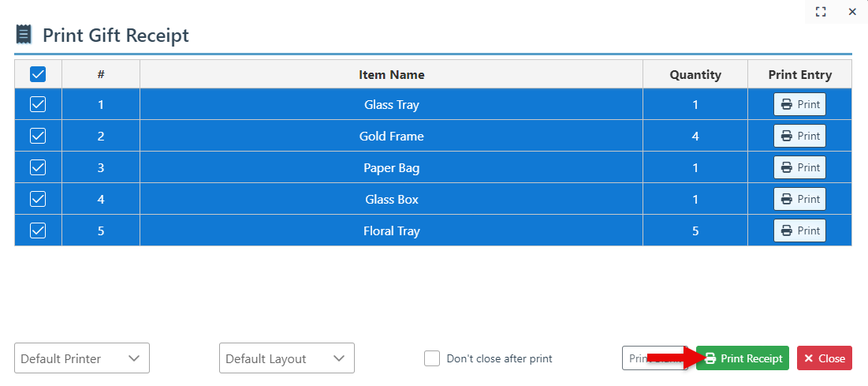Enable Don't close after print
Screen dimensions: 868x386
(432, 358)
